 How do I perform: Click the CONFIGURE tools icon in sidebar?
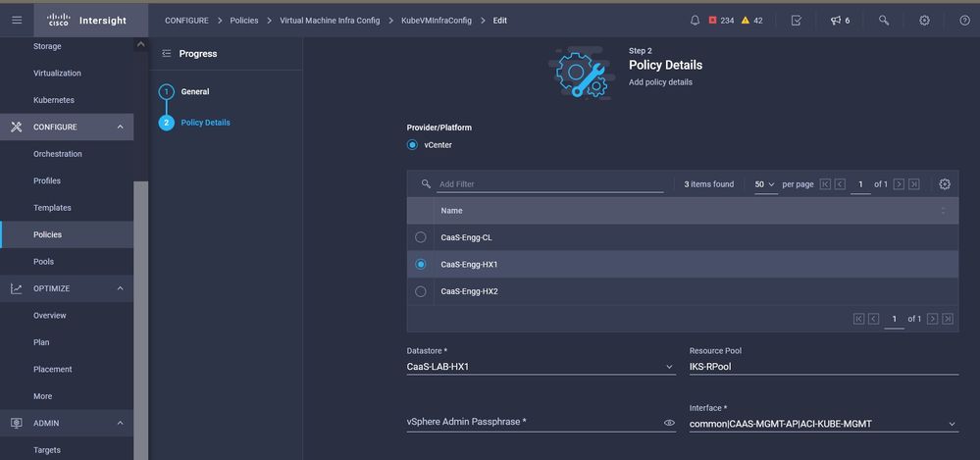click(17, 127)
